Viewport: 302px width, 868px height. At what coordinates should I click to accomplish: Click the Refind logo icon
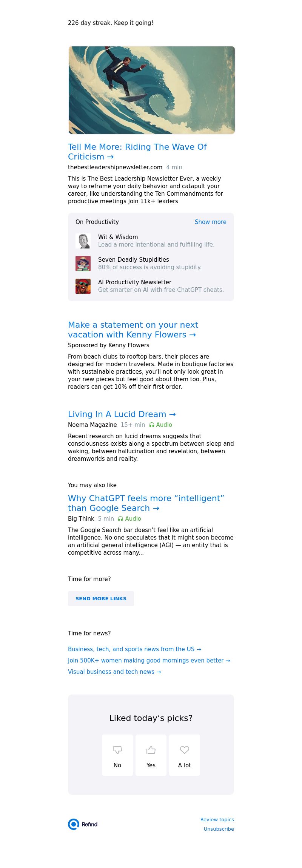(x=74, y=824)
